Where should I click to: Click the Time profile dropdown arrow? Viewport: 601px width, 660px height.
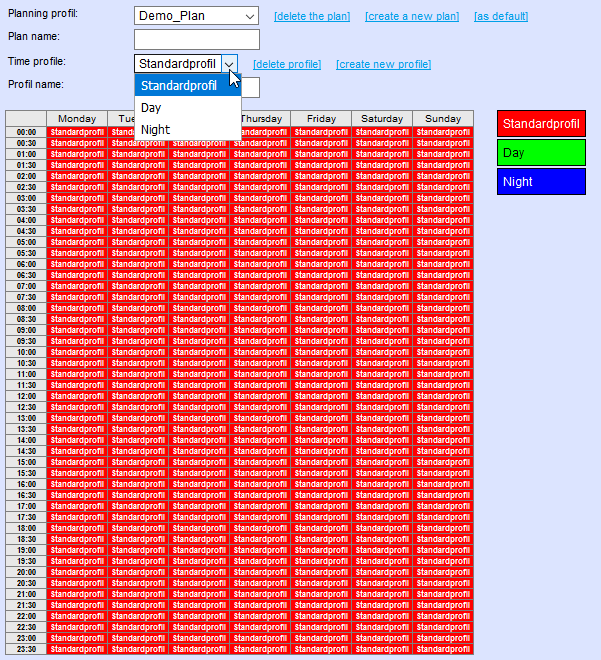229,64
